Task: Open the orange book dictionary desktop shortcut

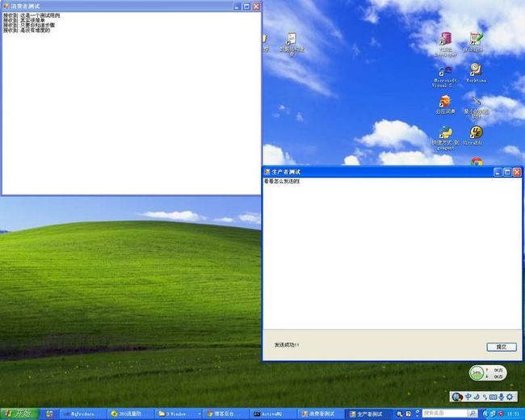Action: pyautogui.click(x=445, y=104)
